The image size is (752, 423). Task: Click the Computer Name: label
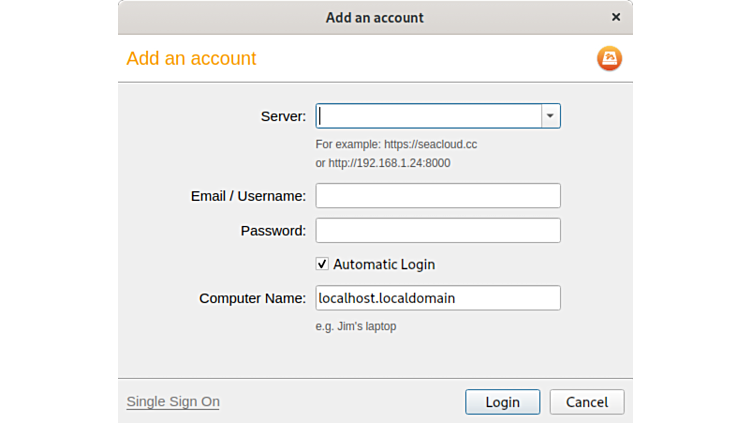point(252,298)
